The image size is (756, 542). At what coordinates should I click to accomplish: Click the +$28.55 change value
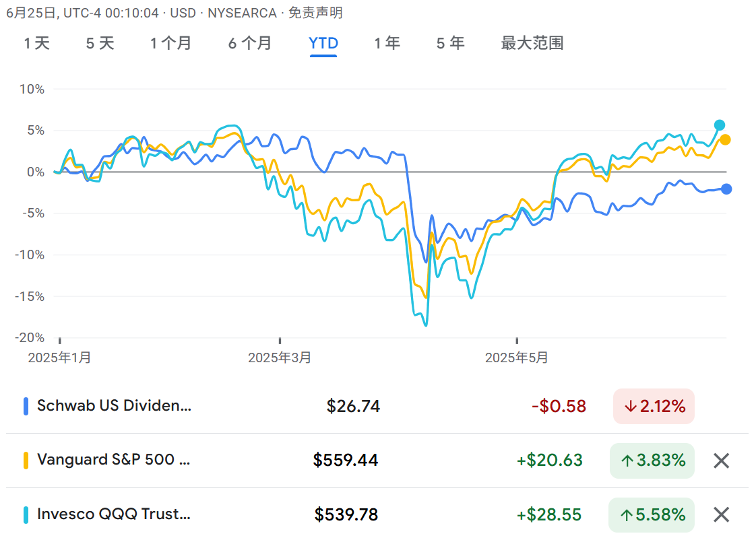click(548, 514)
